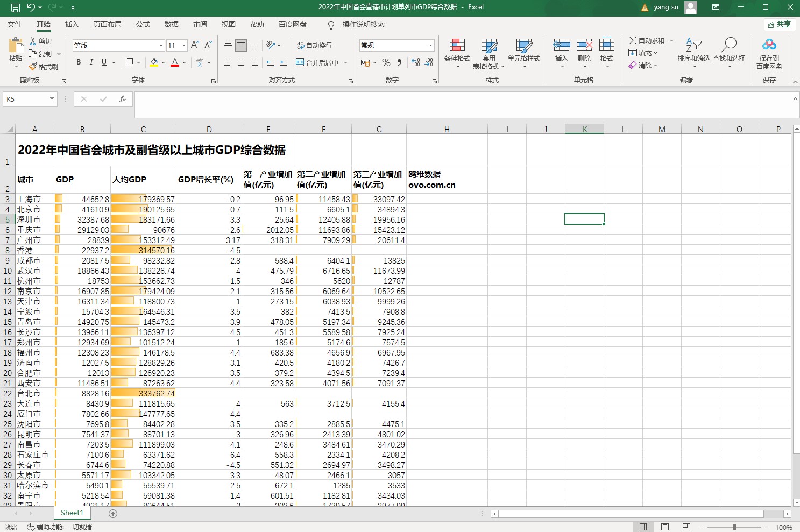Click AutoSum 自动求和
Viewport: 800px width, 532px height.
pyautogui.click(x=647, y=40)
